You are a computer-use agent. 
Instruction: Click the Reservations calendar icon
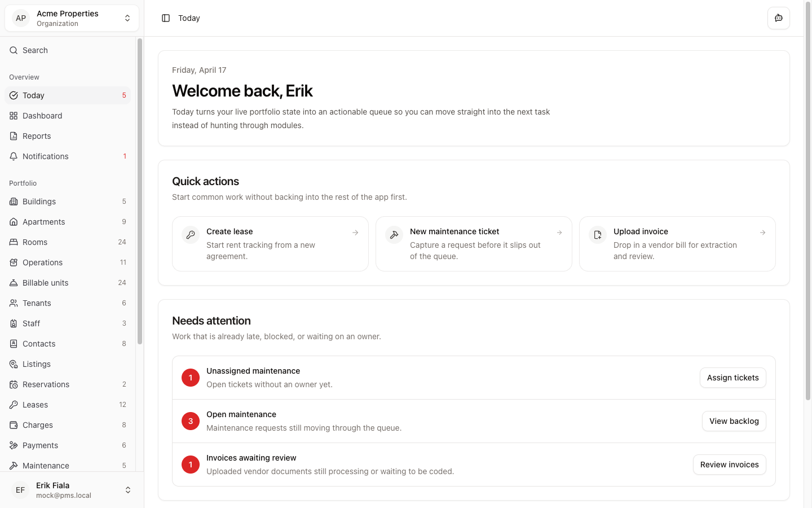coord(14,384)
